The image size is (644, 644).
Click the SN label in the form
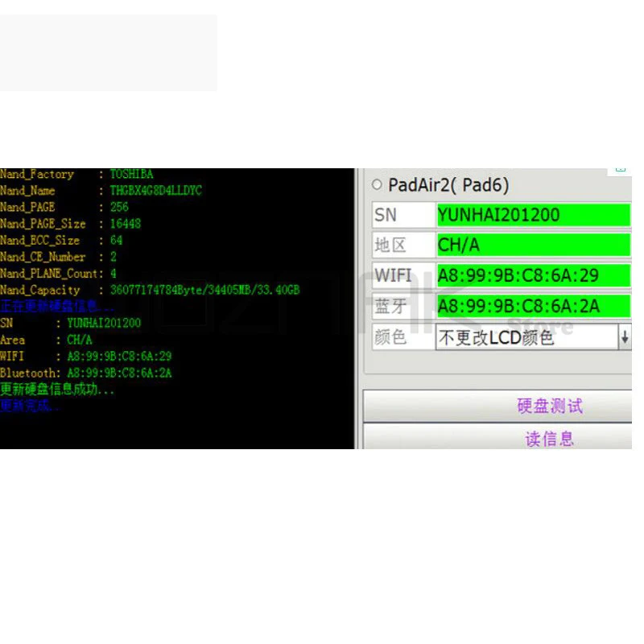pyautogui.click(x=386, y=215)
